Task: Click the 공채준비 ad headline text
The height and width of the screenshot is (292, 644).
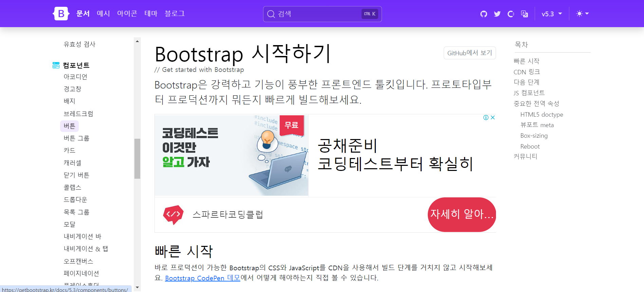Action: click(x=395, y=154)
